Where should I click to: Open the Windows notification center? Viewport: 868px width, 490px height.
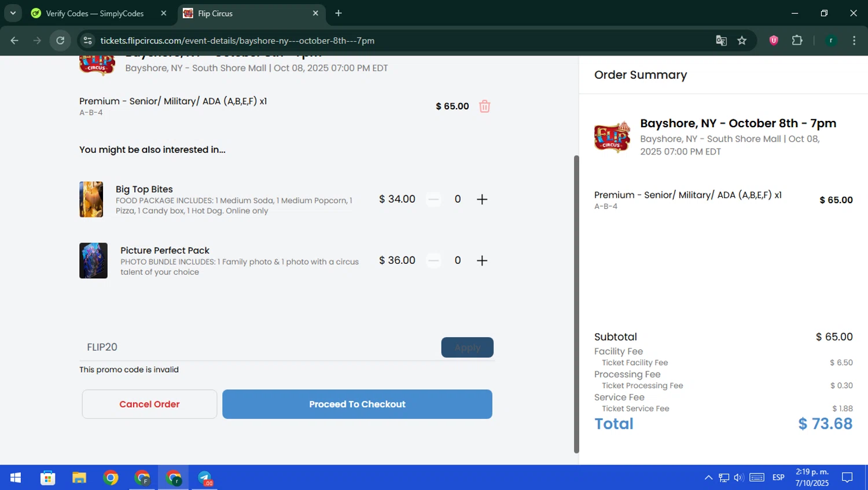tap(847, 478)
